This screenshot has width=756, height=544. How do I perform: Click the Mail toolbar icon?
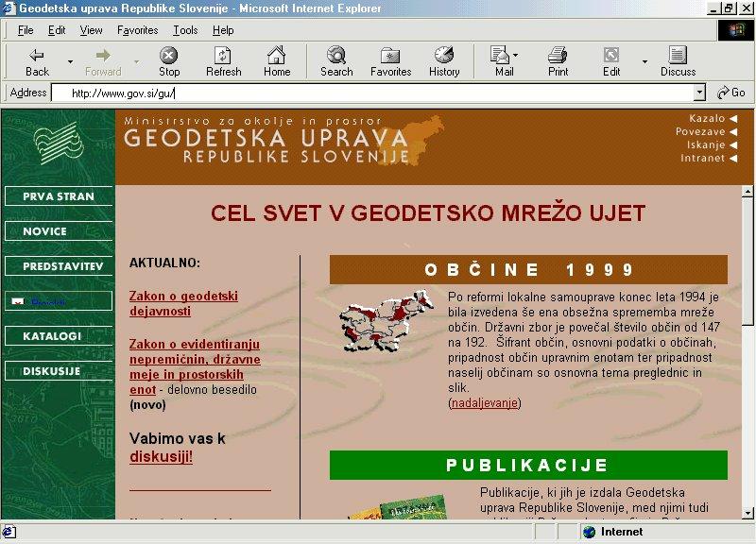tap(500, 55)
